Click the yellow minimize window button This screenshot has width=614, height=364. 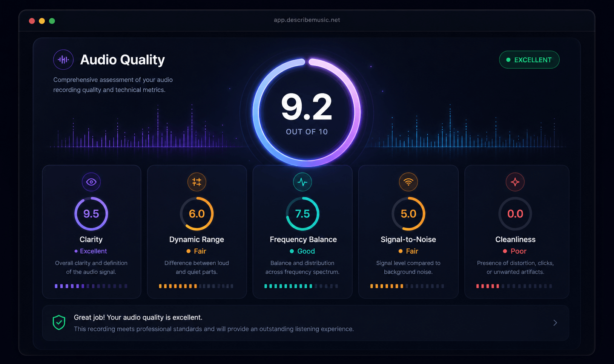tap(42, 21)
